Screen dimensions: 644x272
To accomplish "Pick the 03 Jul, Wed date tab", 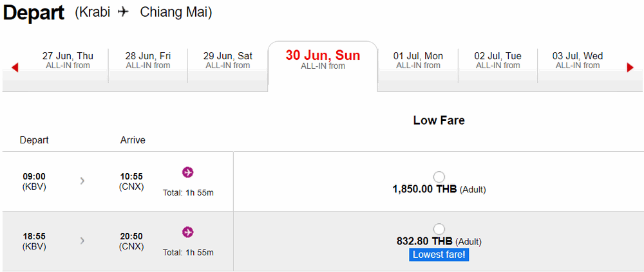I will click(x=578, y=60).
